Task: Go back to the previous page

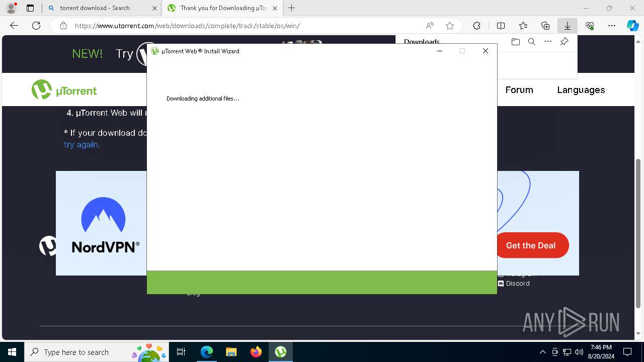Action: tap(14, 26)
